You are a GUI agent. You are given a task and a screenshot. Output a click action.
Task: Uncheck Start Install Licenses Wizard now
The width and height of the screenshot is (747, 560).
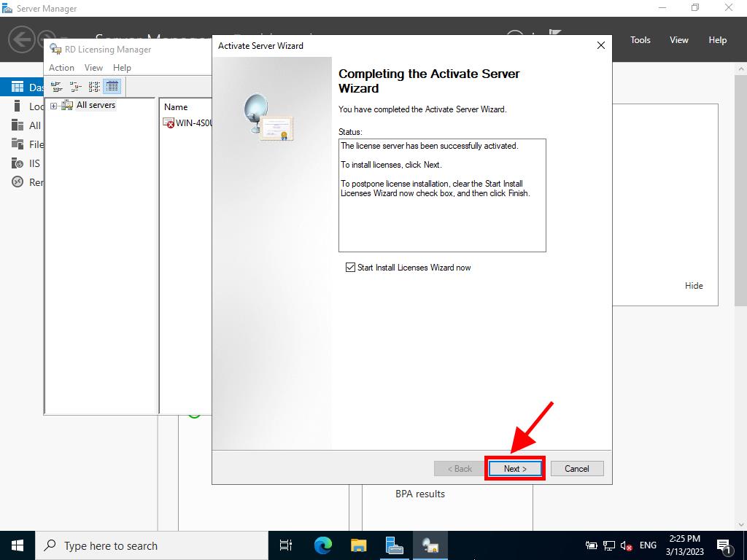click(x=350, y=268)
